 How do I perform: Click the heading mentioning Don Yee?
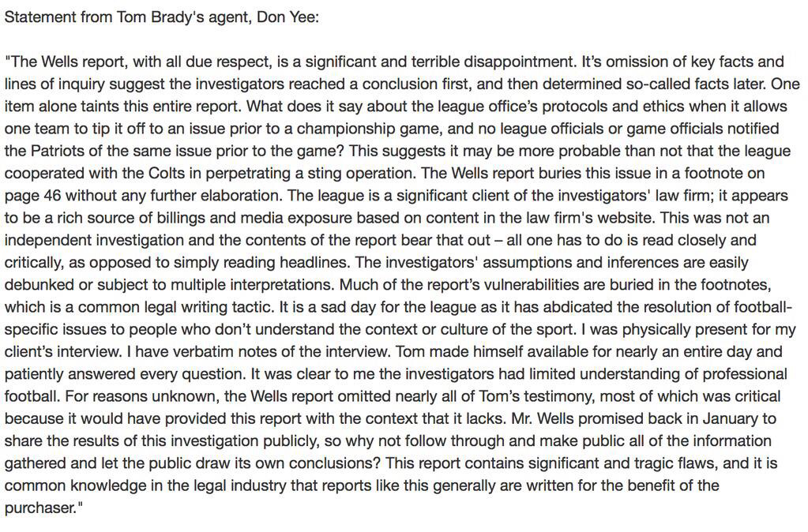(162, 17)
